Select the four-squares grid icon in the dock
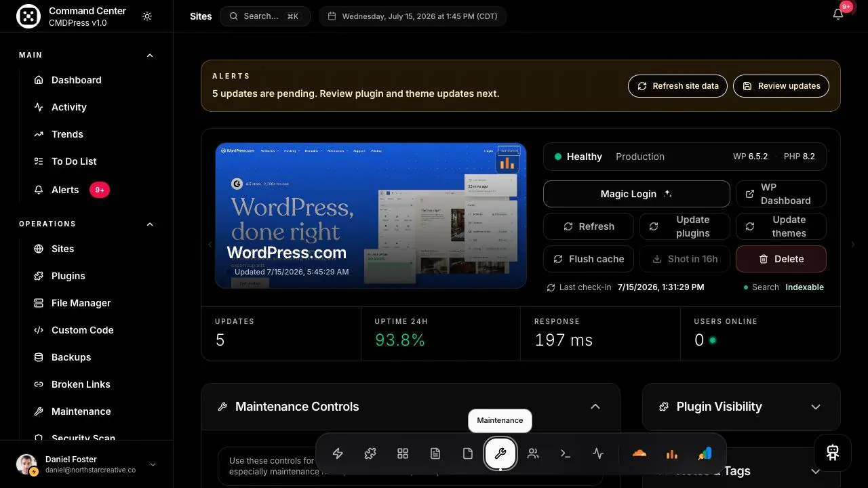Viewport: 868px width, 488px height. coord(403,453)
